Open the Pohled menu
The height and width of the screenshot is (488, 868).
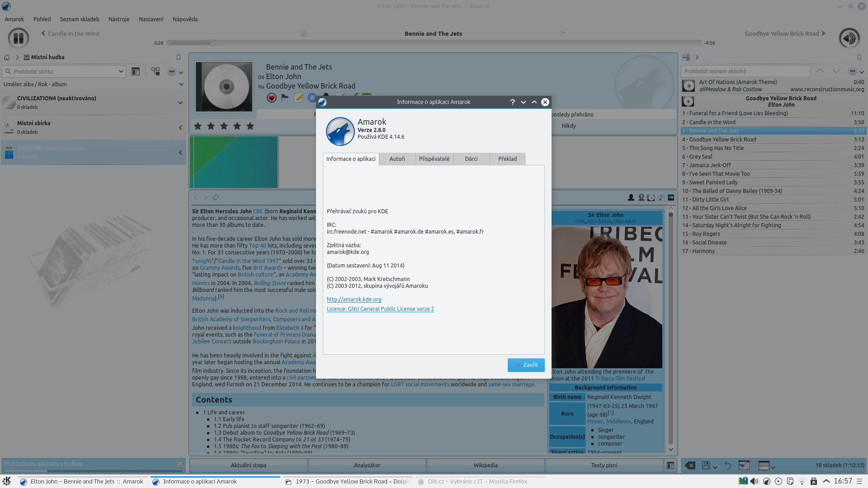click(x=42, y=19)
